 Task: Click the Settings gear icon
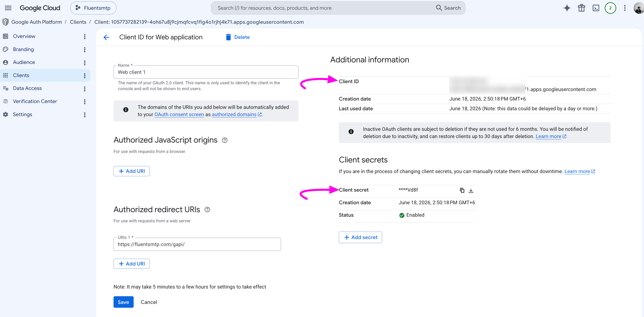tap(5, 114)
